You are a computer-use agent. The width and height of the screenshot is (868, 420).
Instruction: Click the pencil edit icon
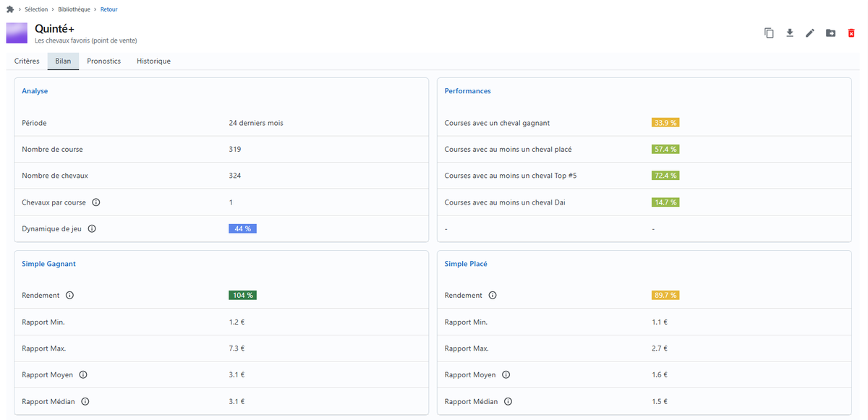click(810, 33)
